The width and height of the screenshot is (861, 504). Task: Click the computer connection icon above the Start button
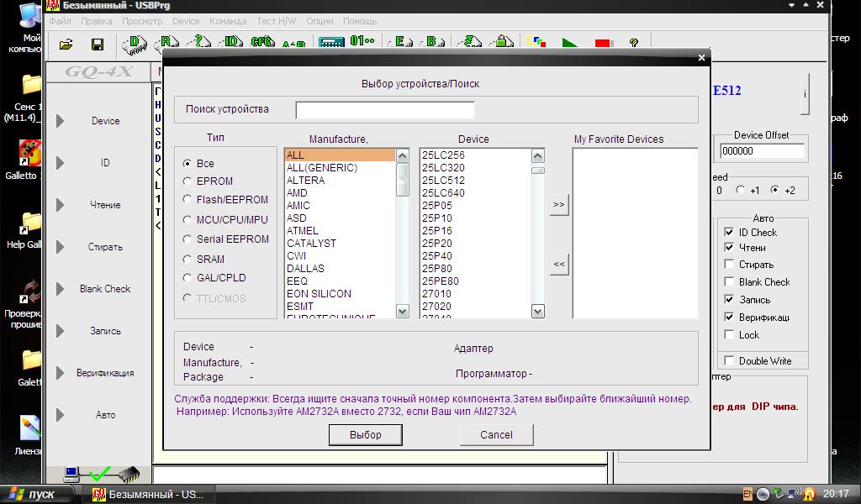(x=71, y=474)
